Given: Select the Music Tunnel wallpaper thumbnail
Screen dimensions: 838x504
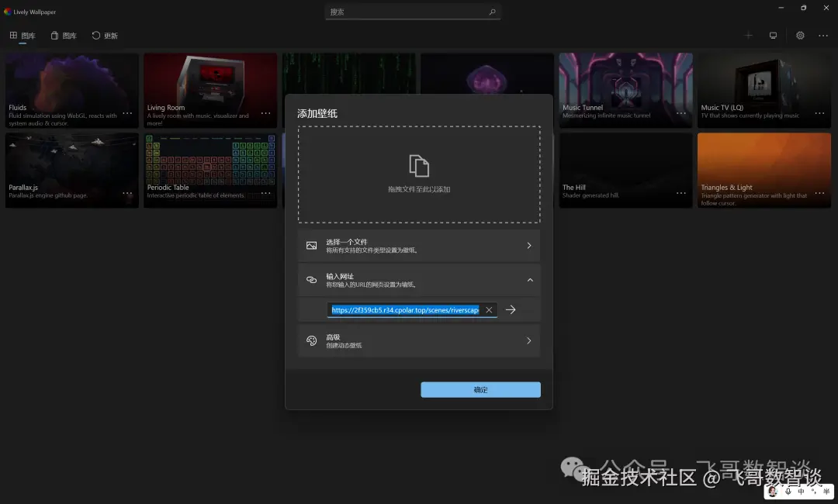Looking at the screenshot, I should (x=626, y=90).
